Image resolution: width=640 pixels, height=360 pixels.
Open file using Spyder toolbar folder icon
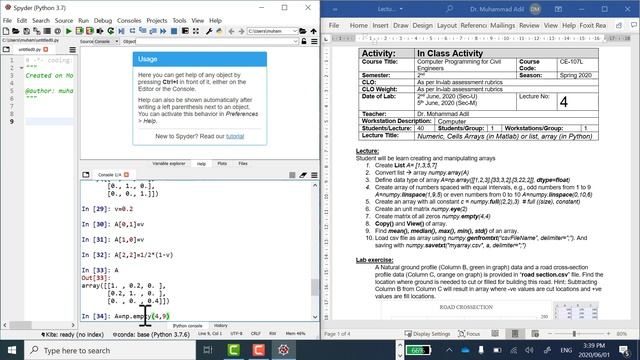click(16, 31)
